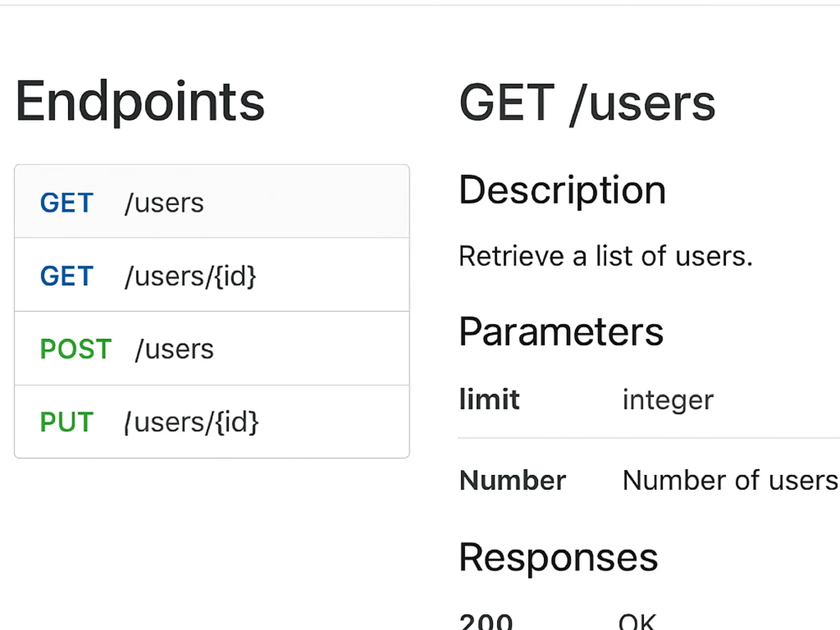Click the Number parameter label
Screen dimensions: 840x630
pos(512,480)
